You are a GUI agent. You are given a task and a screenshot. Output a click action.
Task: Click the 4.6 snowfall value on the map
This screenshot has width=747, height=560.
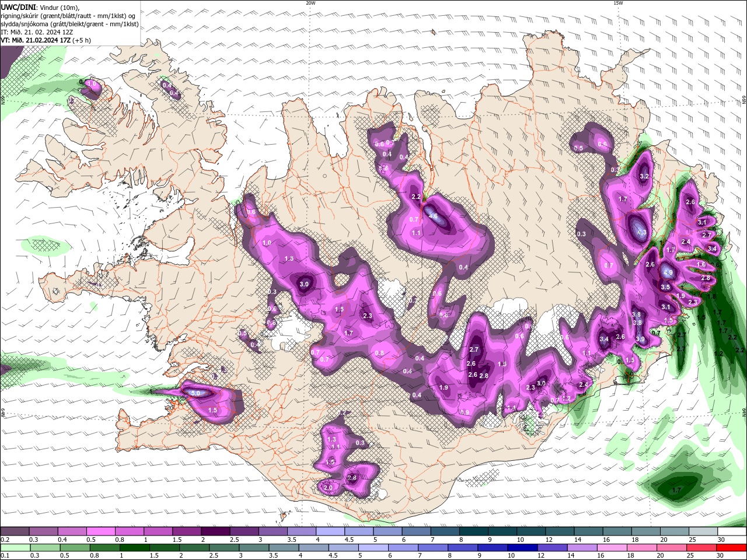(433, 216)
